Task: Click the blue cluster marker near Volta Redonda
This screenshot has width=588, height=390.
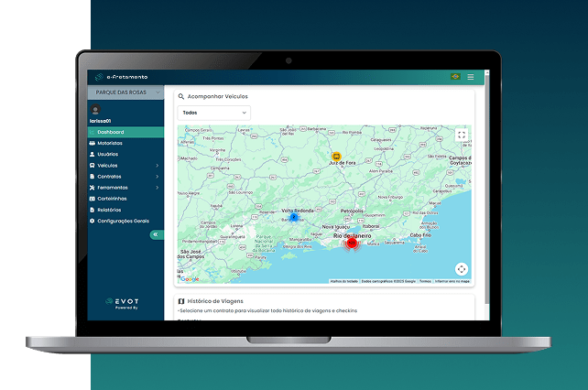Action: pyautogui.click(x=293, y=218)
